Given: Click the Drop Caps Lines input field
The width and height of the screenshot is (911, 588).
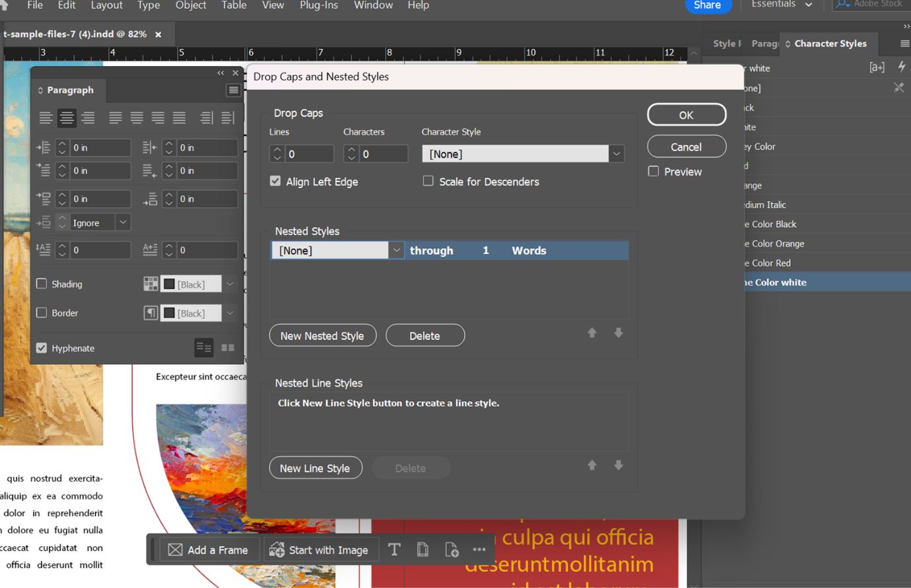Looking at the screenshot, I should (x=310, y=154).
